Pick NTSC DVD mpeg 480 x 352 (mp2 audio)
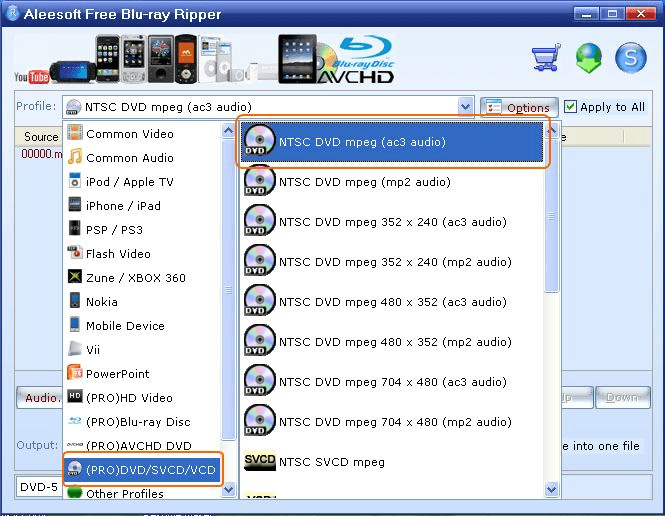665x516 pixels. click(392, 341)
